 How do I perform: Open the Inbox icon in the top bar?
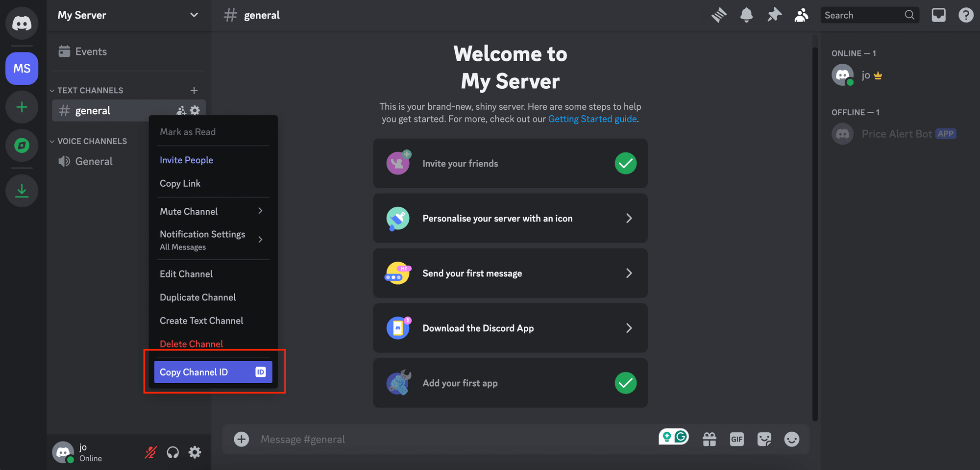coord(939,15)
